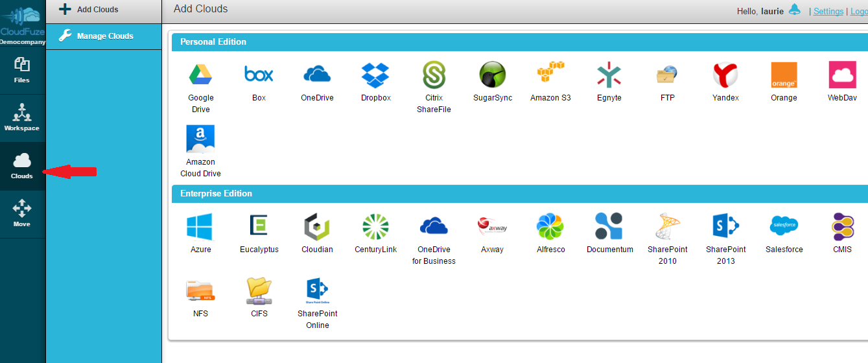Viewport: 868px width, 363px height.
Task: Choose SharePoint 2010
Action: pyautogui.click(x=667, y=227)
